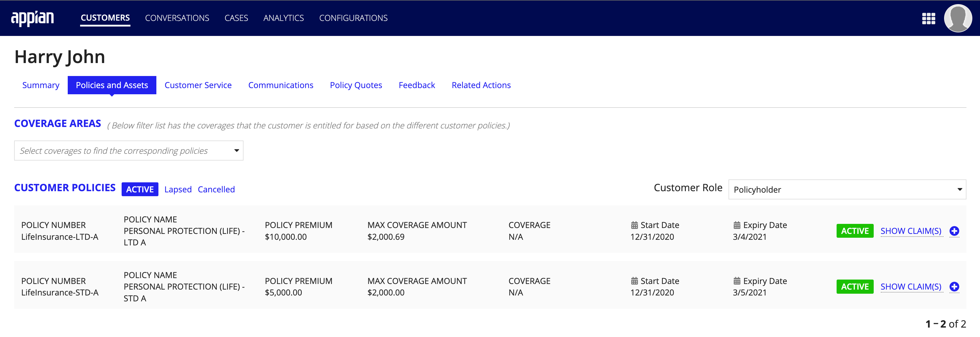Switch to the Feedback tab
980x337 pixels.
click(x=417, y=85)
